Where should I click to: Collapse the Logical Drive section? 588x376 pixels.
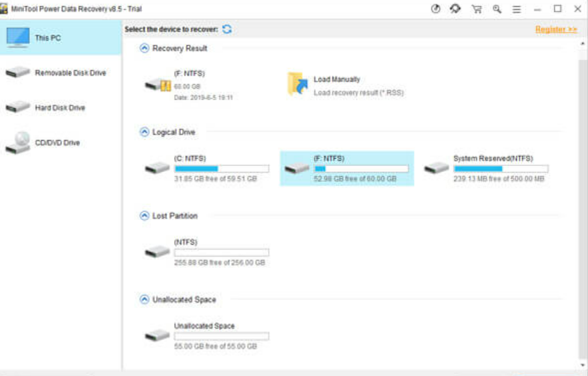[145, 132]
